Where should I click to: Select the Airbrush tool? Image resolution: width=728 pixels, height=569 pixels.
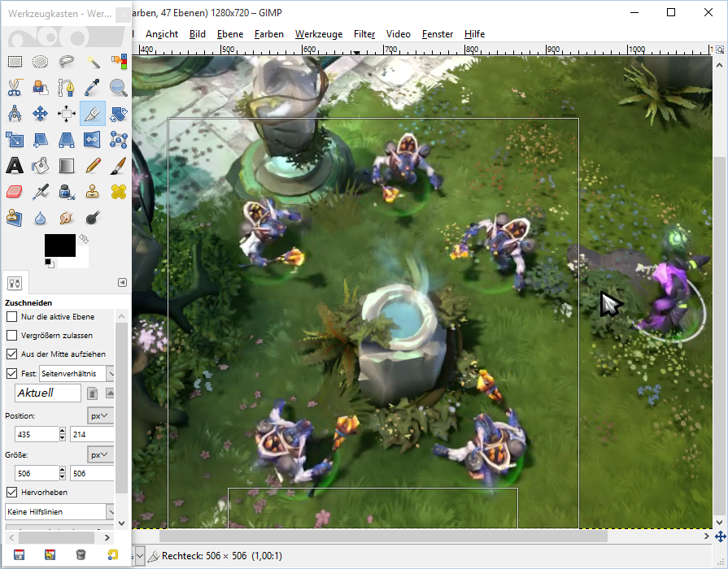(x=41, y=191)
